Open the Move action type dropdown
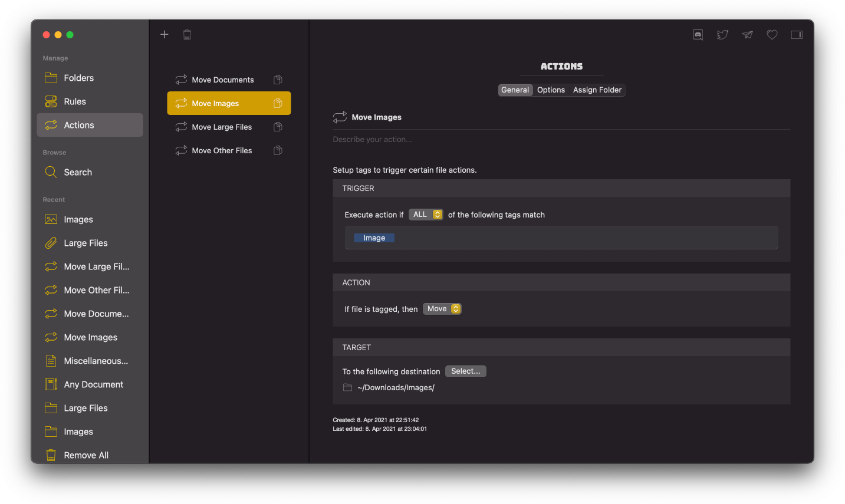Viewport: 845px width, 504px height. pyautogui.click(x=442, y=309)
